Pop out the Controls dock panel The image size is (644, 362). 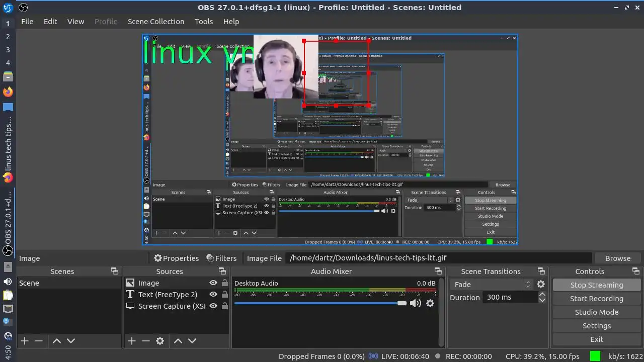point(635,271)
